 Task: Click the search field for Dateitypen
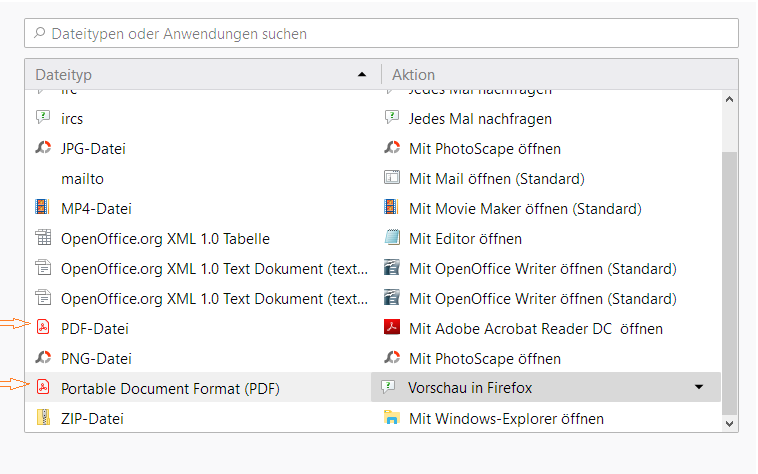(381, 34)
